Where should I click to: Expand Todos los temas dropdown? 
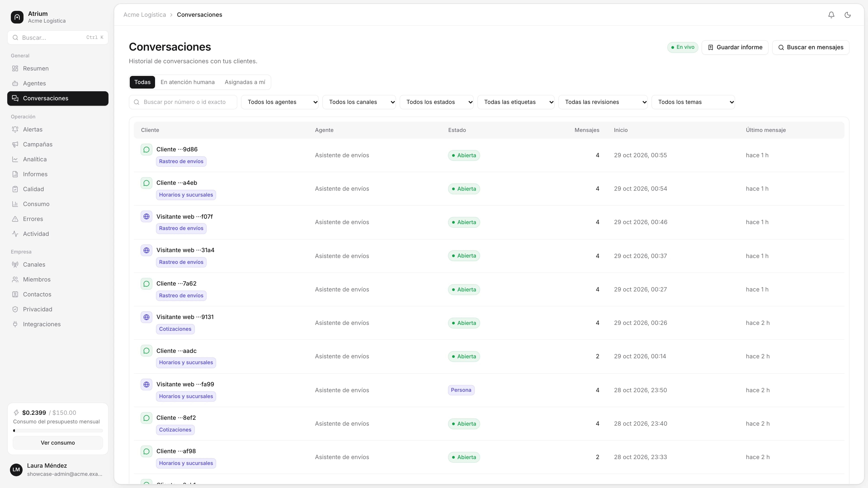point(693,102)
